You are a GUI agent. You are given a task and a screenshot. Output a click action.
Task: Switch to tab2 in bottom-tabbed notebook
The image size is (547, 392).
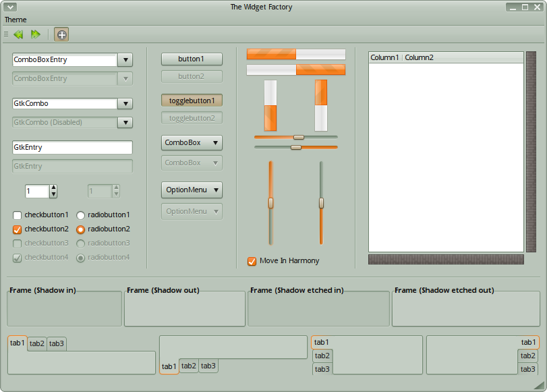189,366
